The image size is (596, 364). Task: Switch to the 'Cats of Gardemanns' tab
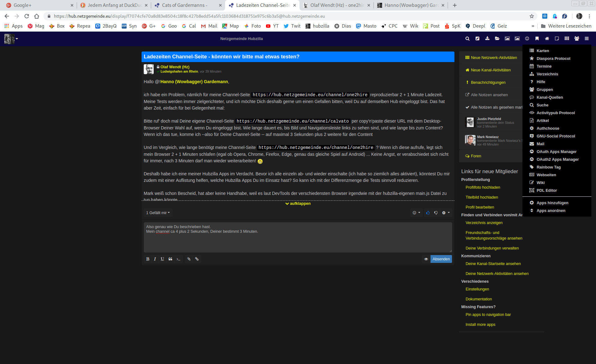(184, 5)
